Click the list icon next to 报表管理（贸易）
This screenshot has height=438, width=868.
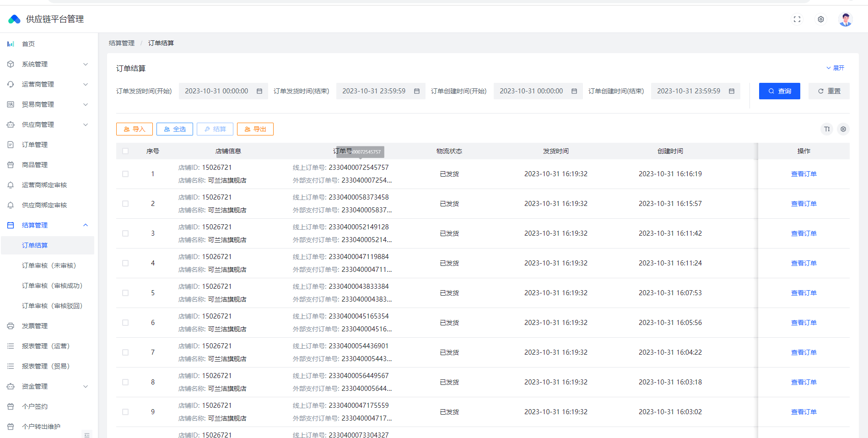pos(11,366)
